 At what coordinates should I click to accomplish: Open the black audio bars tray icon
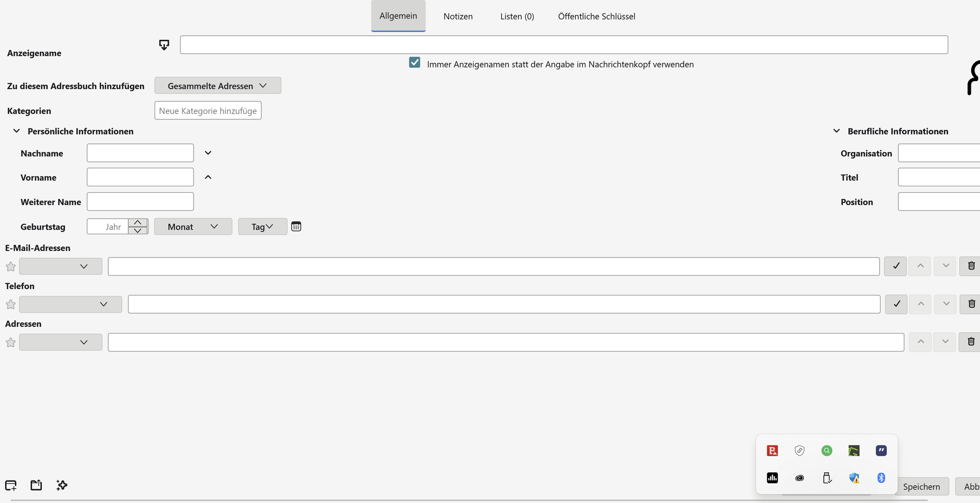[772, 478]
